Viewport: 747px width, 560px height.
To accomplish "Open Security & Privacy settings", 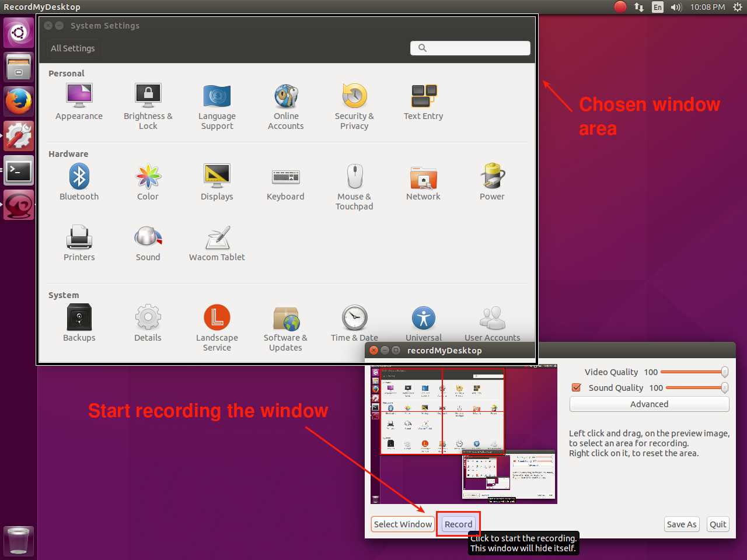I will click(x=354, y=107).
